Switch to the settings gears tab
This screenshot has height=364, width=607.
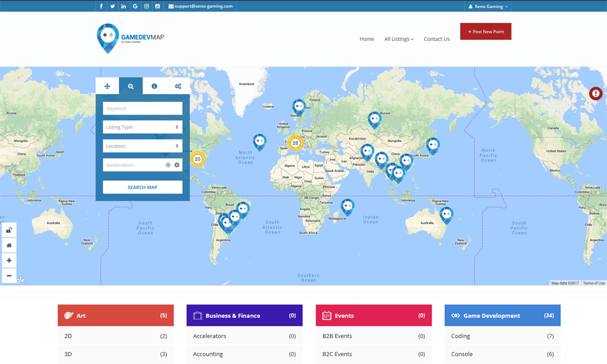178,86
